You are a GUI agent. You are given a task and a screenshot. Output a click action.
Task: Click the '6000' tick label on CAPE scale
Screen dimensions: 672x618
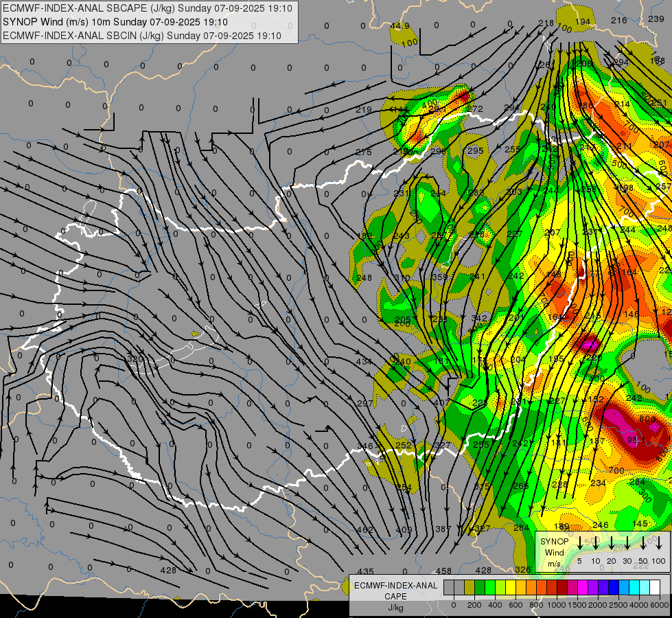point(660,605)
